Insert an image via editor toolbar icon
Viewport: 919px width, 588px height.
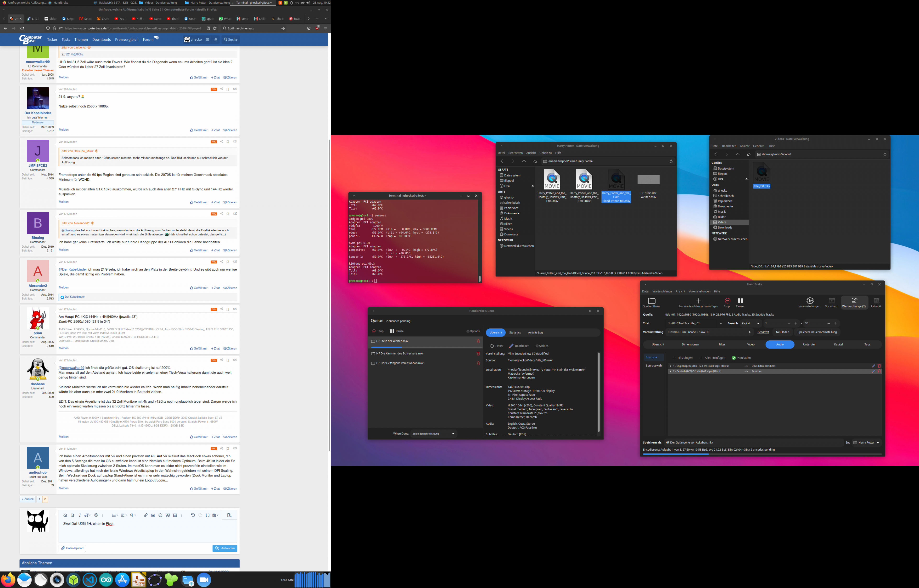tap(153, 515)
